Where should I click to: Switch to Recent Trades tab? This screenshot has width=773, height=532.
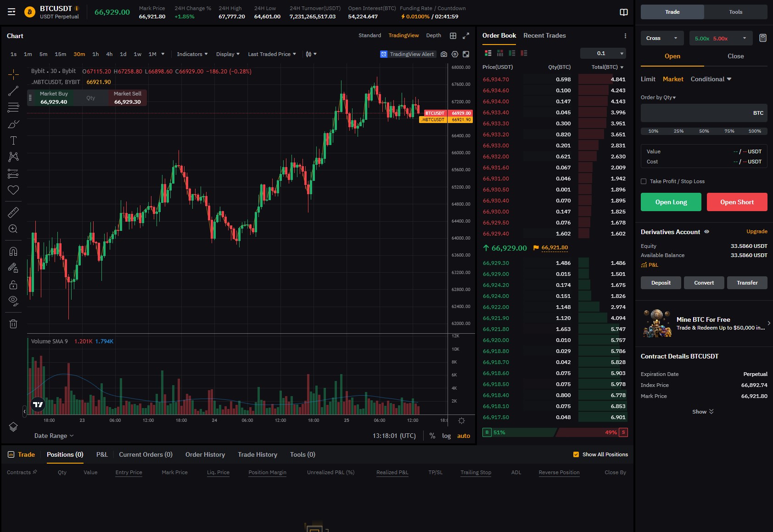point(544,35)
